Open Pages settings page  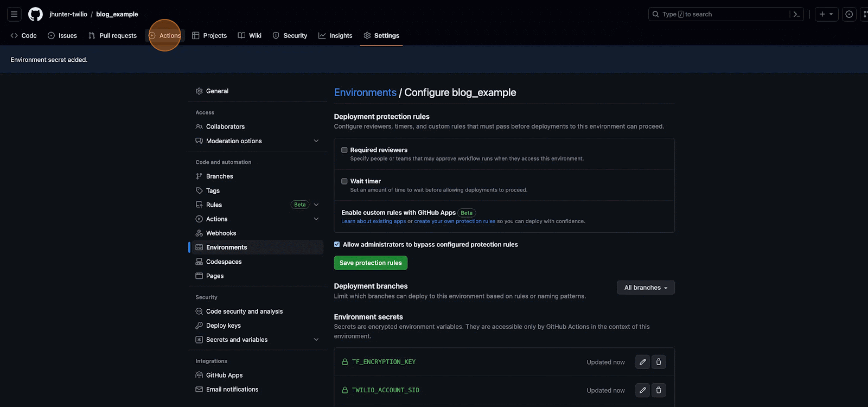(x=256, y=276)
